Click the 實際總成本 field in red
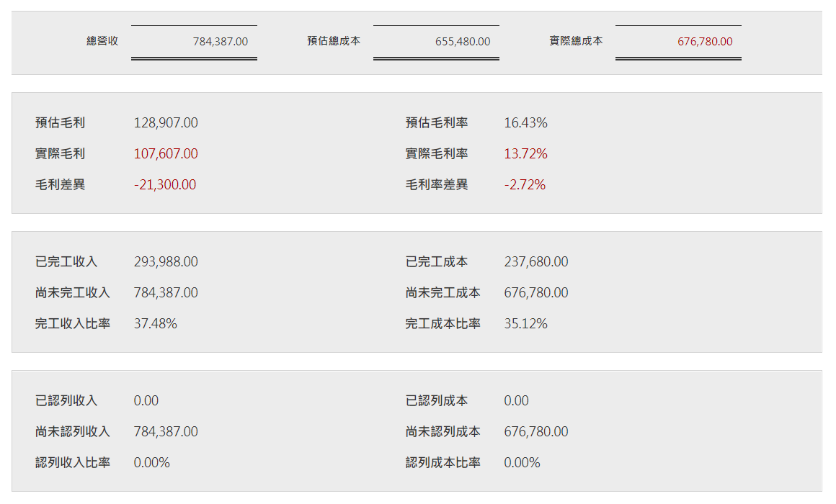Image resolution: width=836 pixels, height=504 pixels. [x=679, y=42]
